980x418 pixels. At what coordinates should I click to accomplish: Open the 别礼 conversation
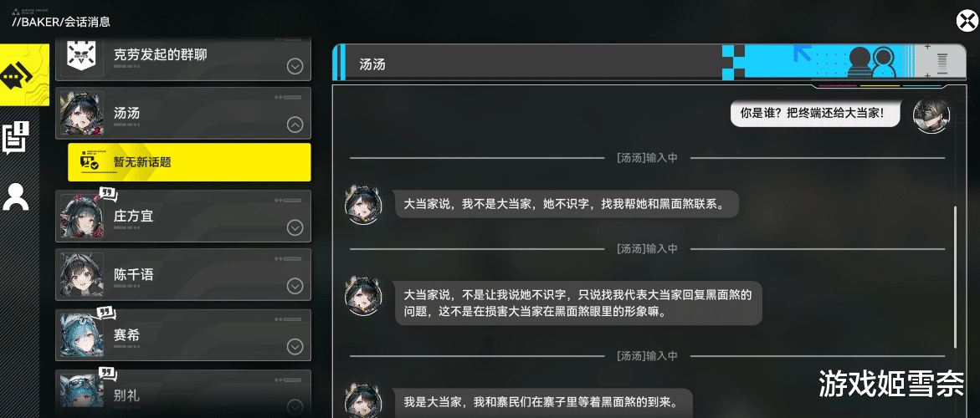pos(183,393)
